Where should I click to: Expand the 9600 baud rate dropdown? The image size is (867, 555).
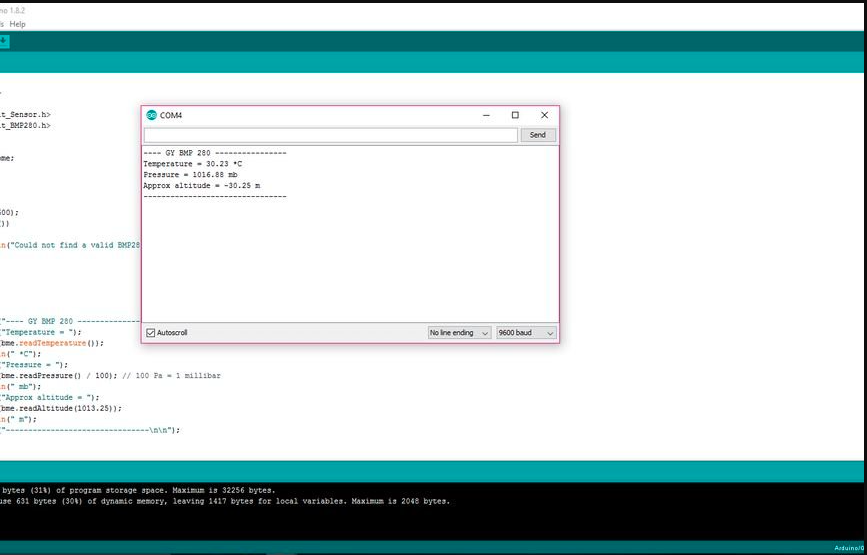[526, 333]
